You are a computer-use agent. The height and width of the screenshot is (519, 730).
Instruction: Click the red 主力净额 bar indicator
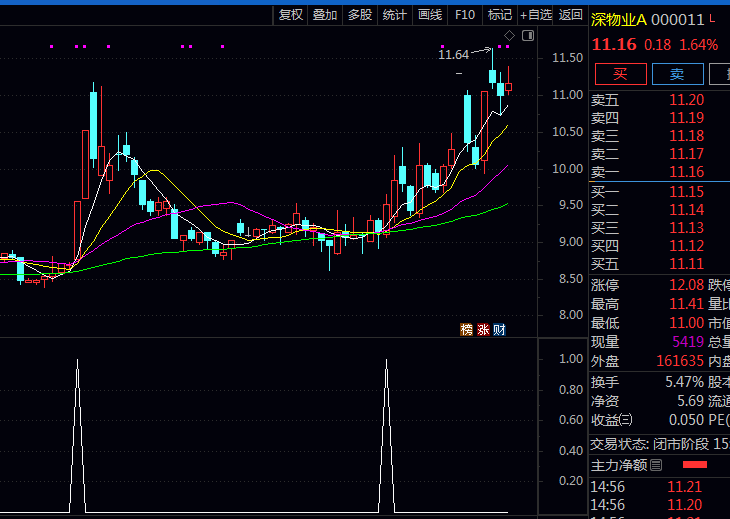[x=694, y=465]
